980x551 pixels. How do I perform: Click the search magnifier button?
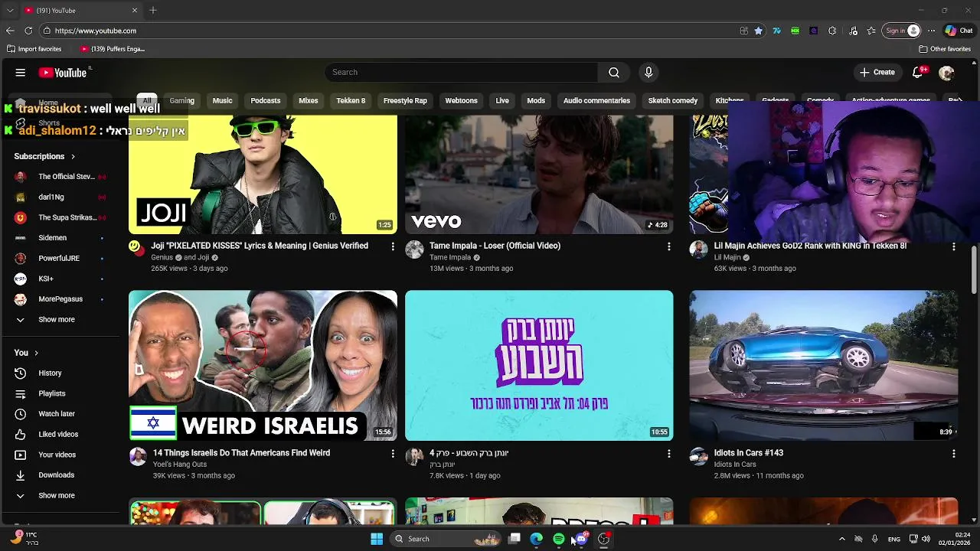pyautogui.click(x=614, y=72)
